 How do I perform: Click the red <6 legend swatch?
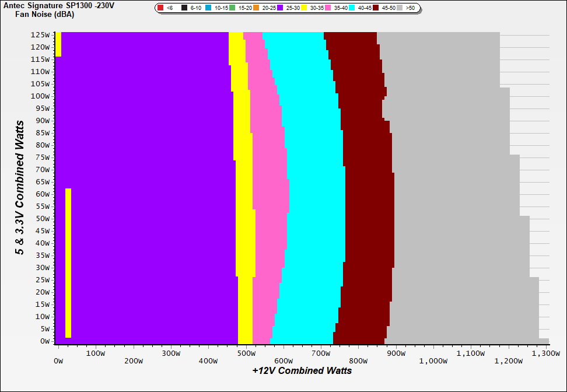pyautogui.click(x=160, y=8)
